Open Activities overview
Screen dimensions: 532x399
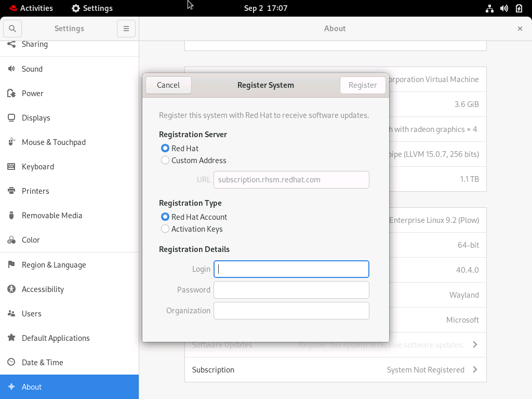[31, 8]
